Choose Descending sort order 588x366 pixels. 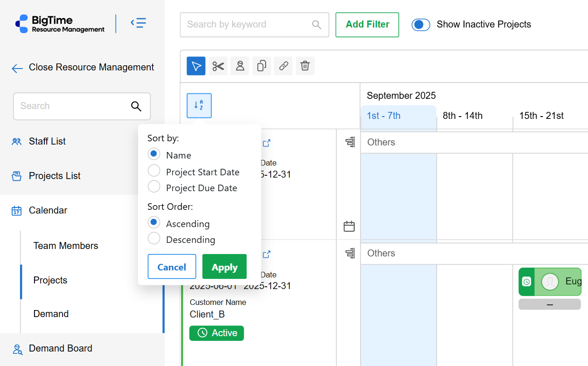(154, 239)
